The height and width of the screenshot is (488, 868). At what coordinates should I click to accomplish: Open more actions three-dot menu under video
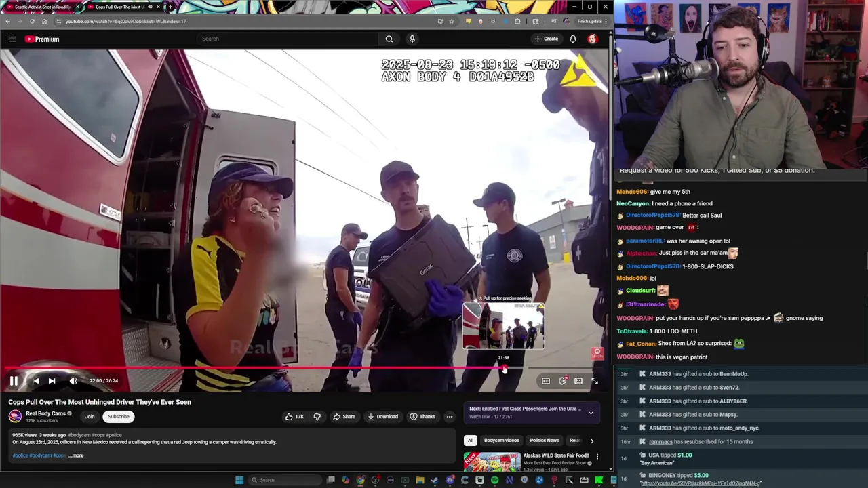[x=450, y=417]
